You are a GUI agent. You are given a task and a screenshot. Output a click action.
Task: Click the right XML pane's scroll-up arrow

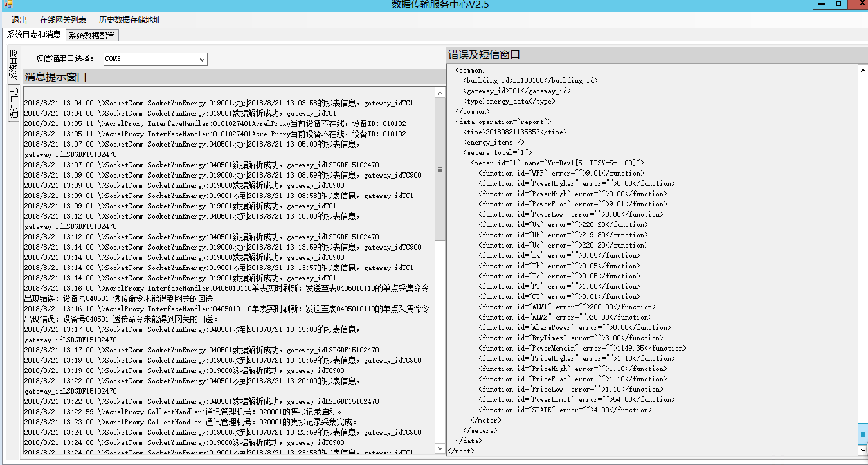click(x=862, y=70)
